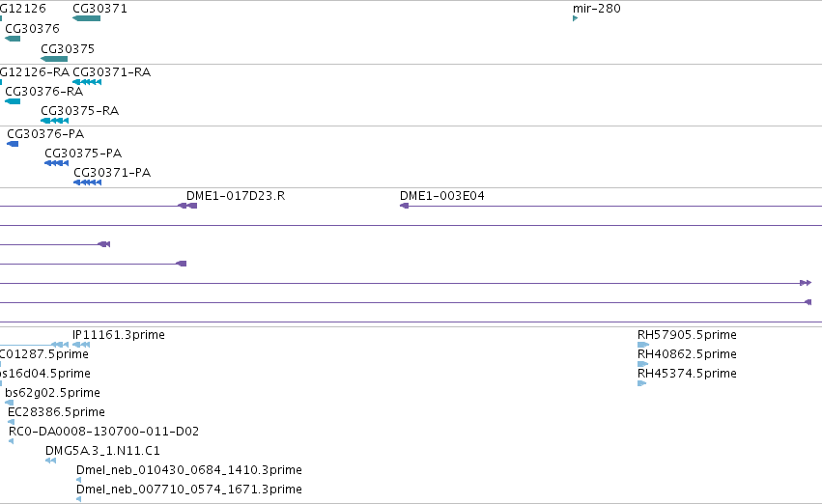The width and height of the screenshot is (822, 504).
Task: Select the bs62g02.5prime EST glyph
Action: pos(10,403)
